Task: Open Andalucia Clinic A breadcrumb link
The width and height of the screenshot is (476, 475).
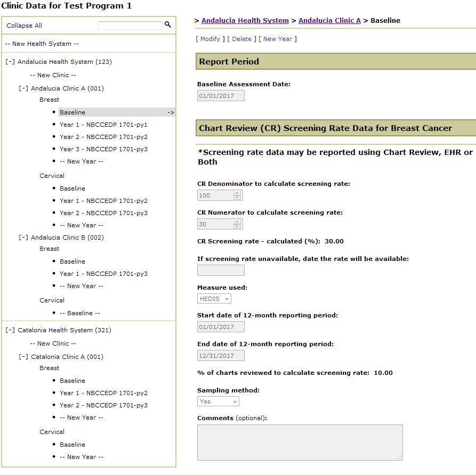Action: (329, 21)
